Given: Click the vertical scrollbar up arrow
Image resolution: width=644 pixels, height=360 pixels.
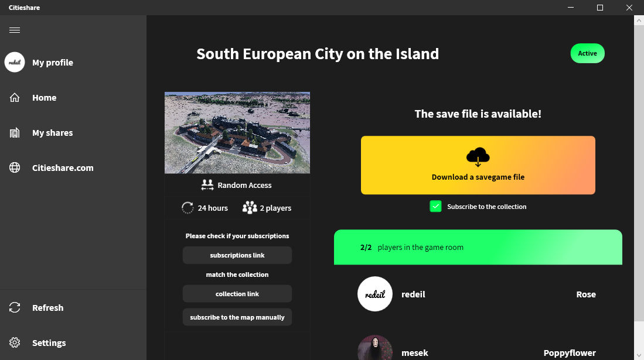Looking at the screenshot, I should coord(639,20).
